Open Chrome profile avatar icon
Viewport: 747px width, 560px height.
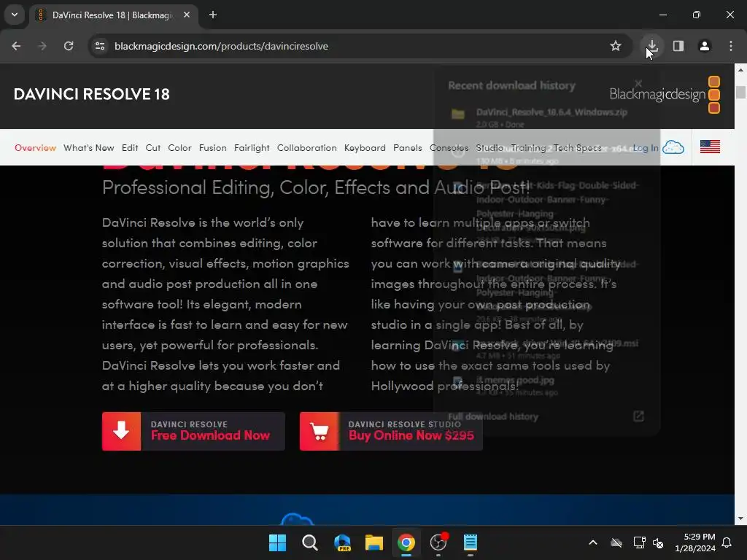point(705,46)
